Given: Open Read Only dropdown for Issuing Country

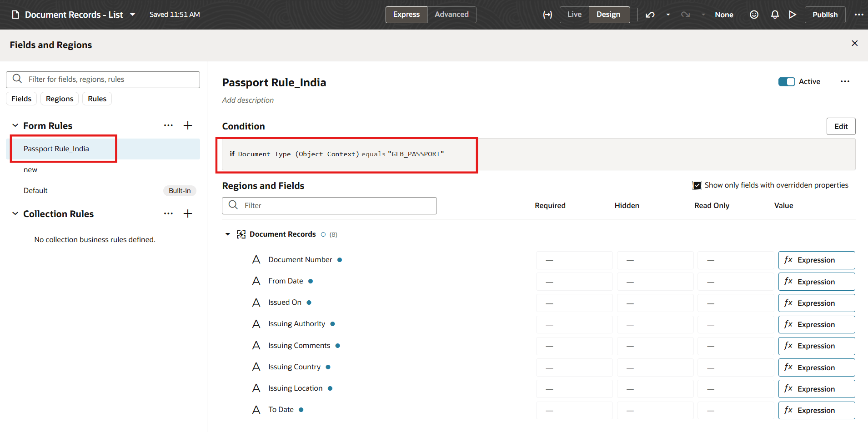Looking at the screenshot, I should [736, 367].
